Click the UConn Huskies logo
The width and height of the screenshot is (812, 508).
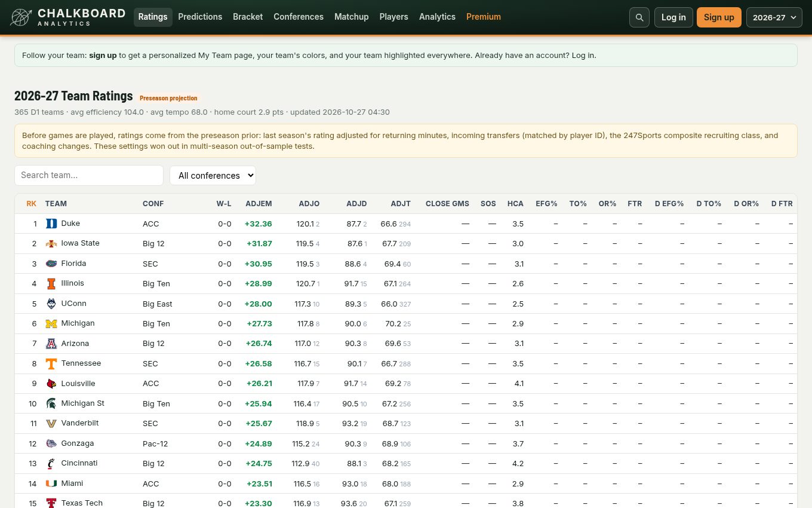pos(51,304)
